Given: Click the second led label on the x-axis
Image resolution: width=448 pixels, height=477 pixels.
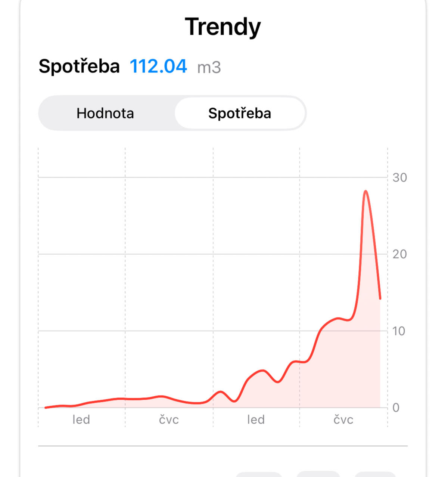Looking at the screenshot, I should pyautogui.click(x=256, y=419).
